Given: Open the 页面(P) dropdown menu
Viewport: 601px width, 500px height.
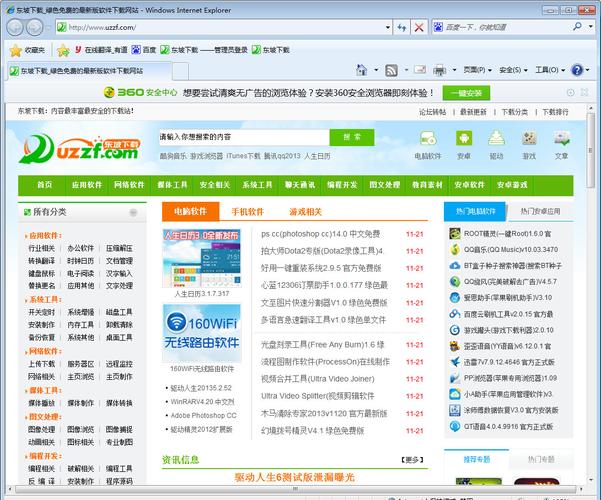Looking at the screenshot, I should pos(478,70).
